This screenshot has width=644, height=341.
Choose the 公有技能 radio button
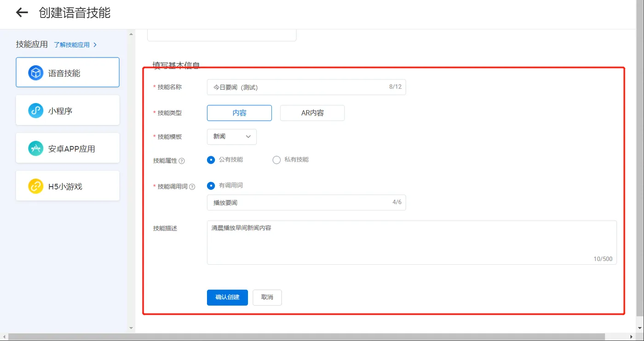[211, 160]
